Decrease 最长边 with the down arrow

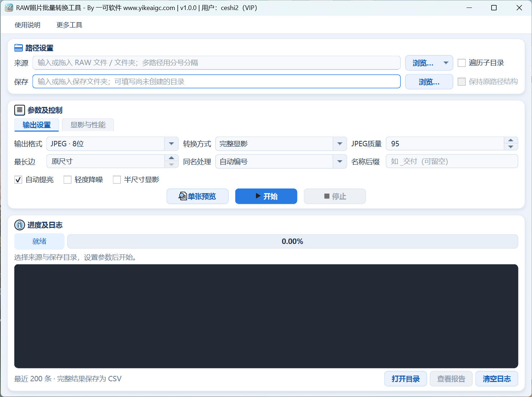tap(171, 165)
